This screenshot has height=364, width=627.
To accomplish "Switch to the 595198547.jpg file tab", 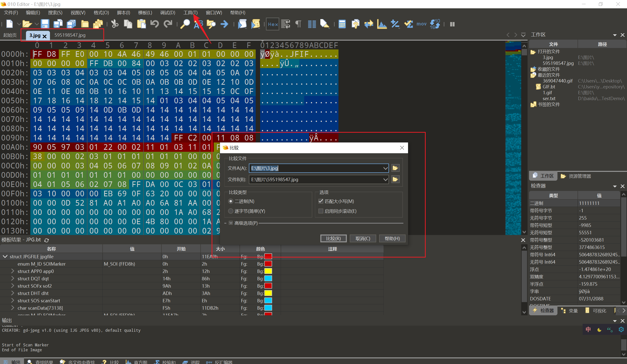I will pyautogui.click(x=70, y=35).
